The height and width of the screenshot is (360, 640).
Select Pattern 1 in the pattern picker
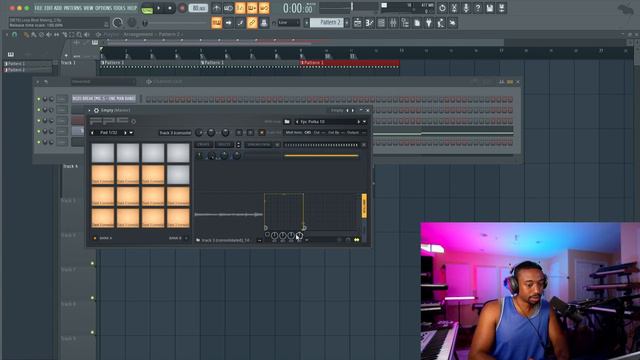click(28, 64)
